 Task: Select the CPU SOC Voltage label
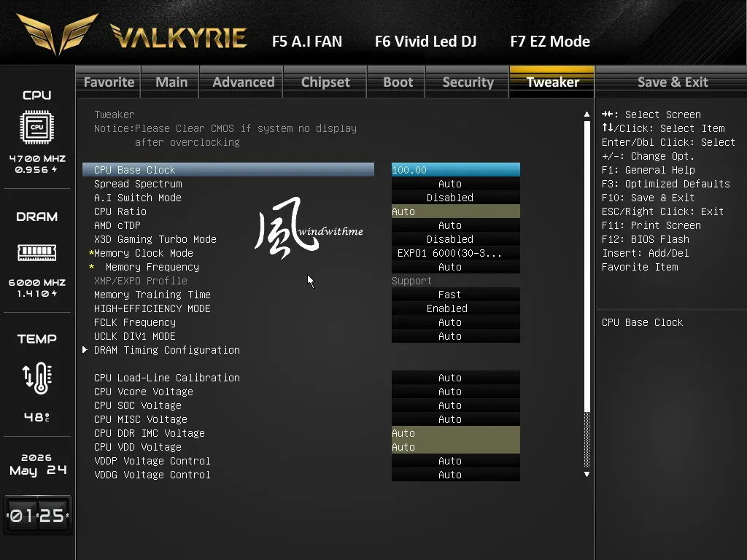click(138, 405)
